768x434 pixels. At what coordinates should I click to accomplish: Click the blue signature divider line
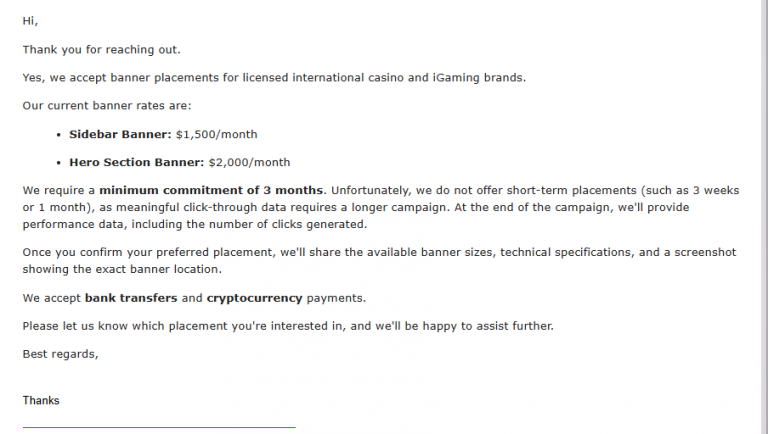(159, 427)
